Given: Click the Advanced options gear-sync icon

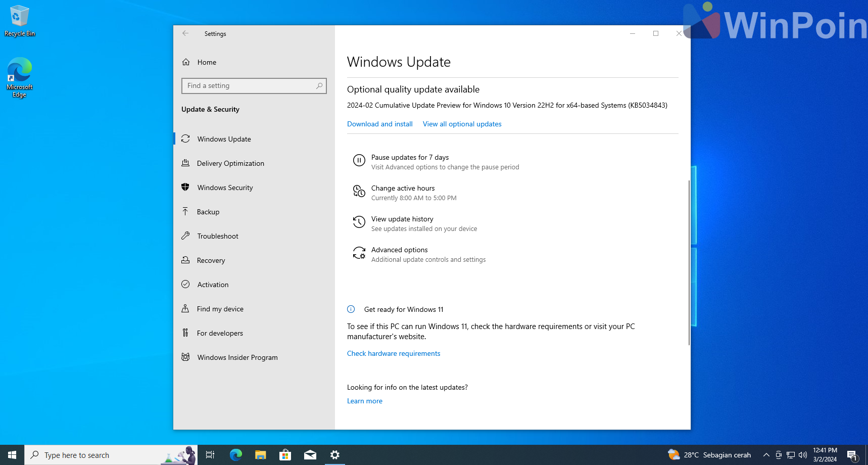Looking at the screenshot, I should [359, 253].
